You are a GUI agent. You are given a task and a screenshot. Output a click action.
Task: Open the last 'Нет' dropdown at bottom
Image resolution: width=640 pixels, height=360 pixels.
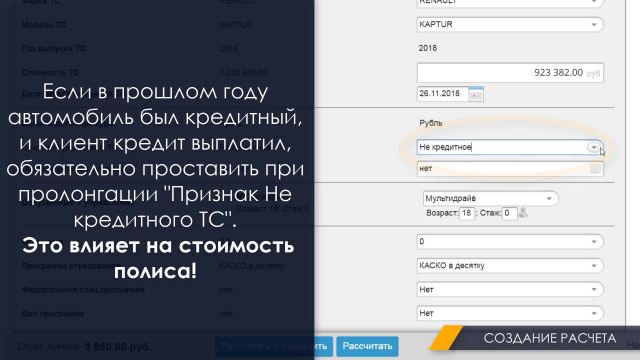(x=510, y=313)
